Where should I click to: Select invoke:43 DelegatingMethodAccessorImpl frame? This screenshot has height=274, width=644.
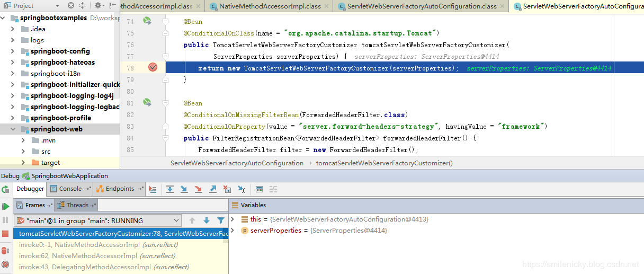[121, 267]
